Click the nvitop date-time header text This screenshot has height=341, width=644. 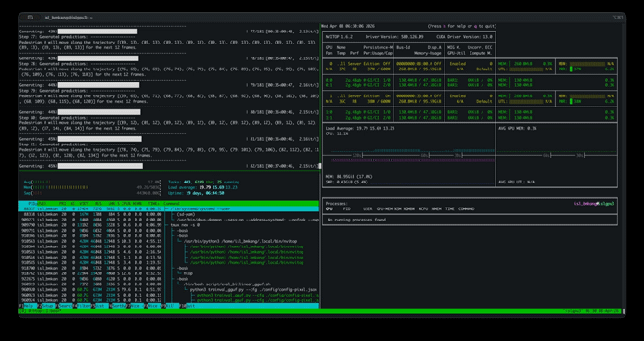[x=347, y=26]
